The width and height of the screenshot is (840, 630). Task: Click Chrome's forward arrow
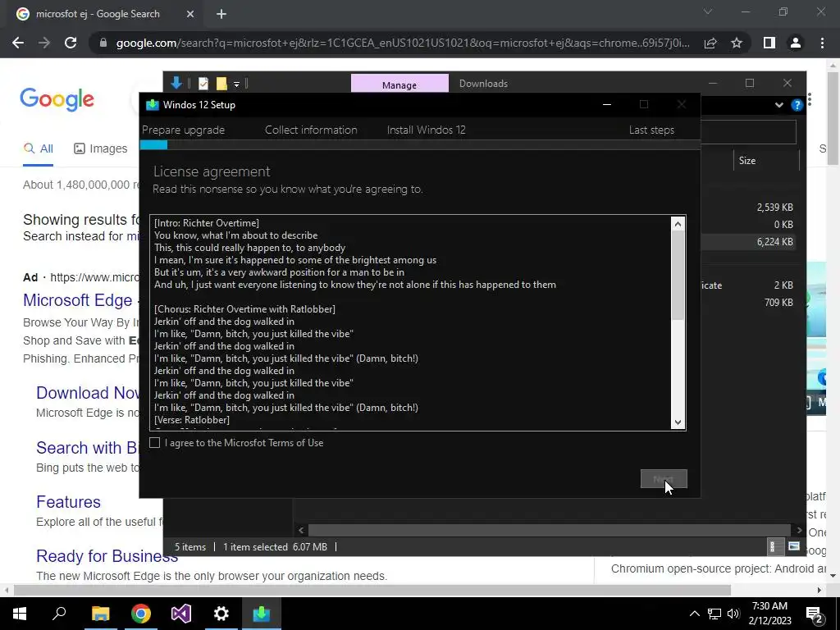pyautogui.click(x=44, y=43)
